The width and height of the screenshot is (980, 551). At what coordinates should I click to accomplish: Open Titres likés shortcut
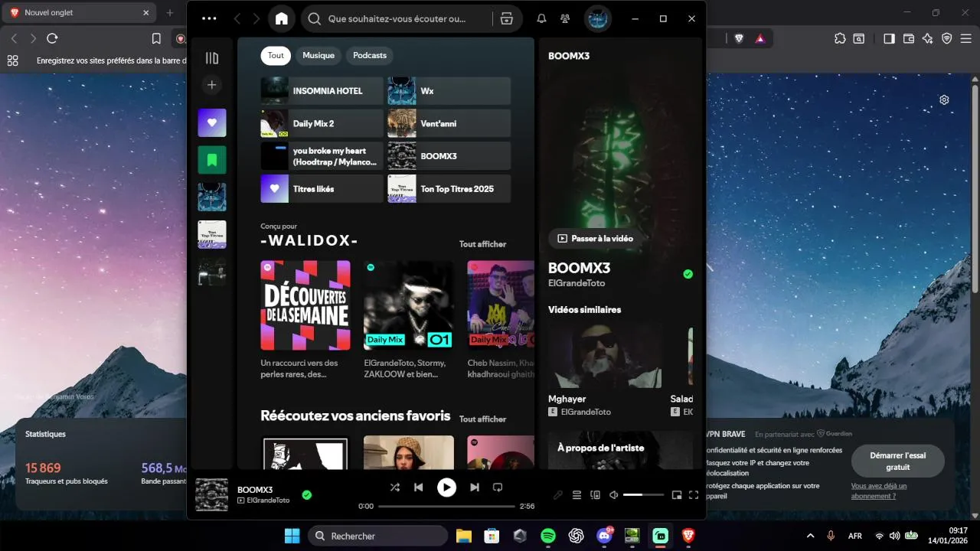point(322,189)
